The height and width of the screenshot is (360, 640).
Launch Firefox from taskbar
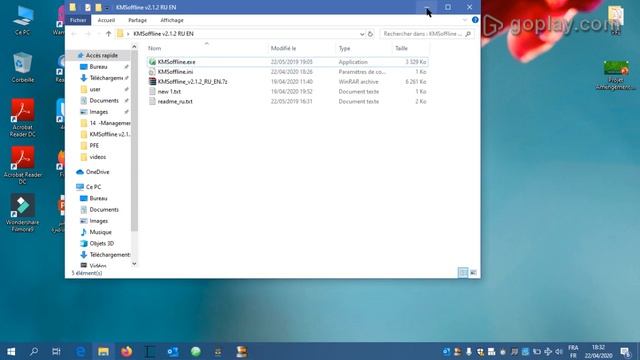[x=127, y=351]
